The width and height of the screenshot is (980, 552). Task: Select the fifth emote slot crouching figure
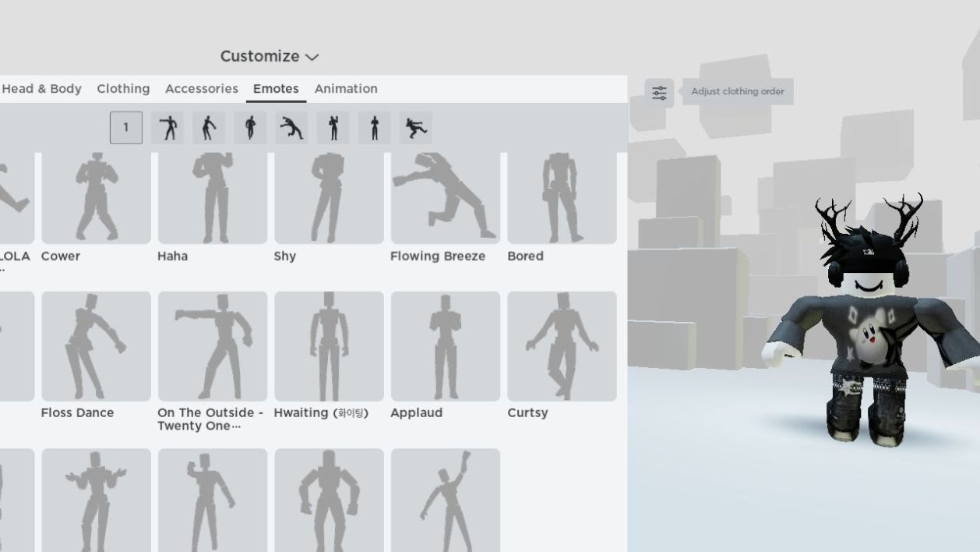pos(291,128)
